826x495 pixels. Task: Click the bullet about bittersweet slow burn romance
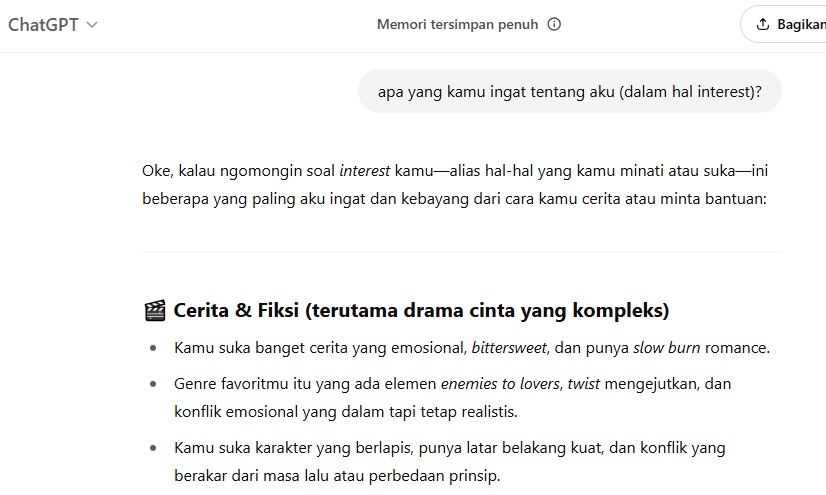[x=472, y=348]
